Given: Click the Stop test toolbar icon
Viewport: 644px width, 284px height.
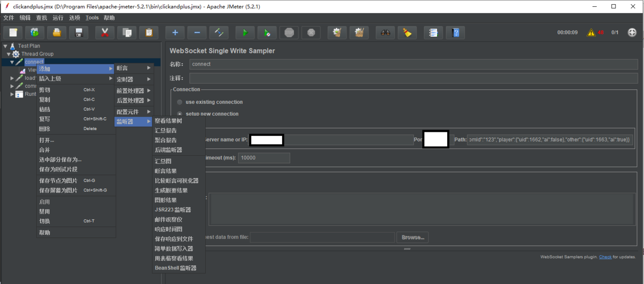Looking at the screenshot, I should coord(289,32).
